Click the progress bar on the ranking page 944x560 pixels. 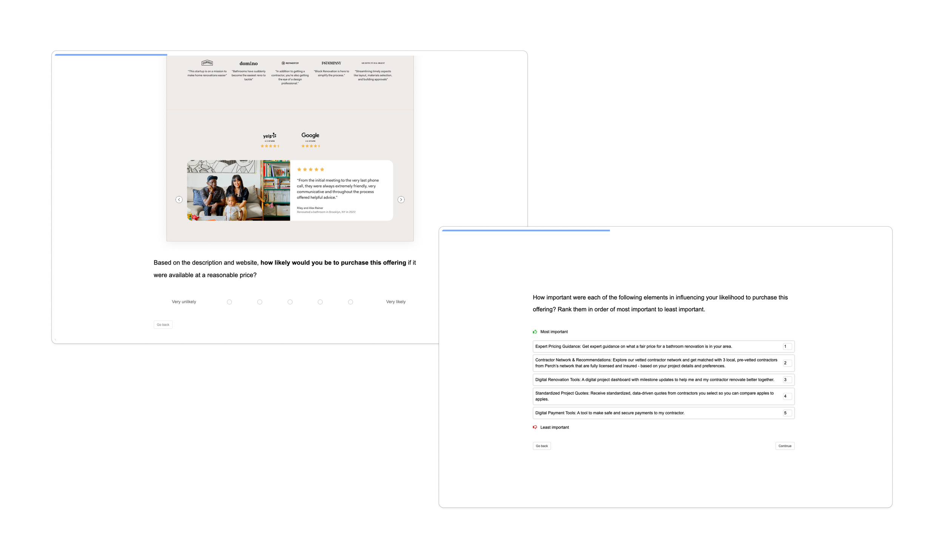[x=526, y=230]
